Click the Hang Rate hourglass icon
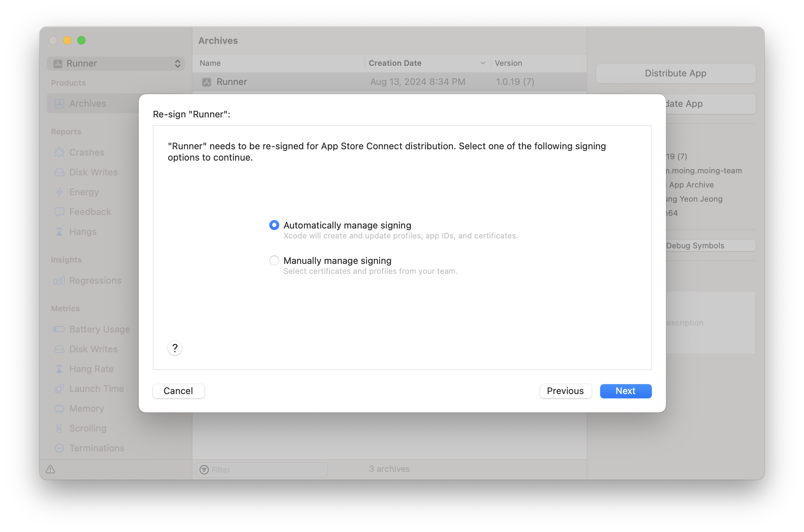804x532 pixels. click(x=59, y=369)
